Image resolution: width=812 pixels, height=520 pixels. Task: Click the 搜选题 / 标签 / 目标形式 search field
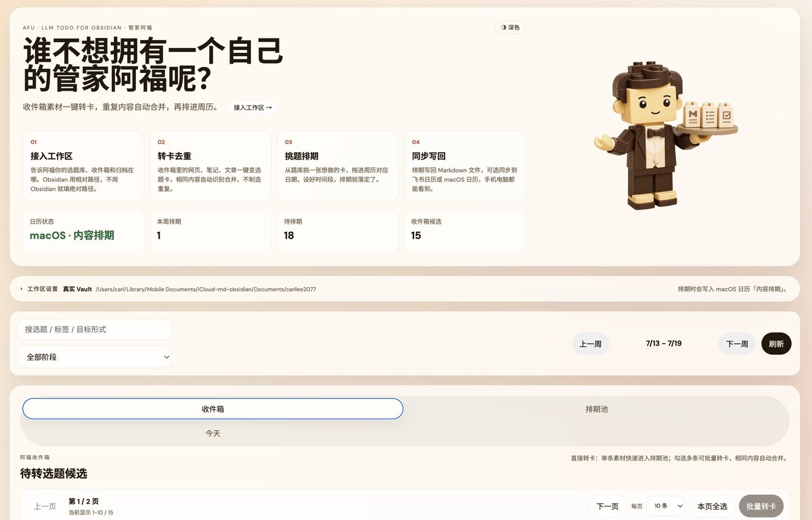tap(95, 330)
